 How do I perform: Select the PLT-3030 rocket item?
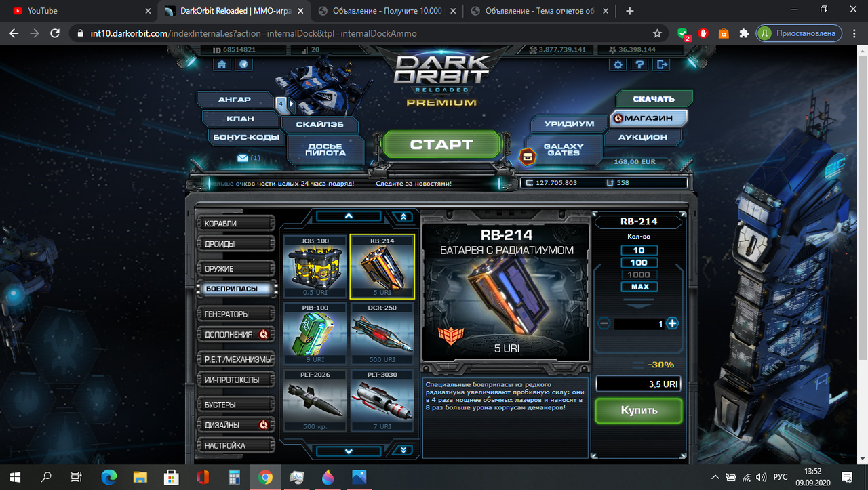click(382, 401)
